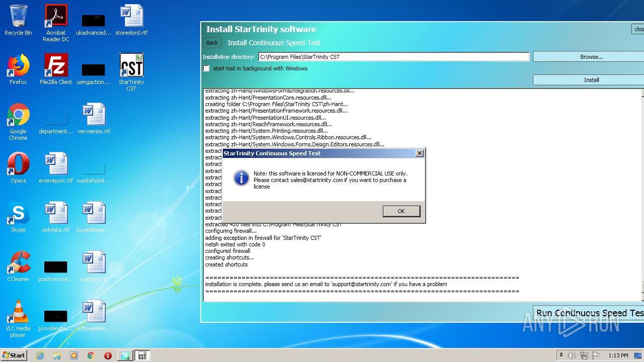The height and width of the screenshot is (362, 644).
Task: Launch Acrobat Reader DC shortcut
Action: tap(56, 23)
